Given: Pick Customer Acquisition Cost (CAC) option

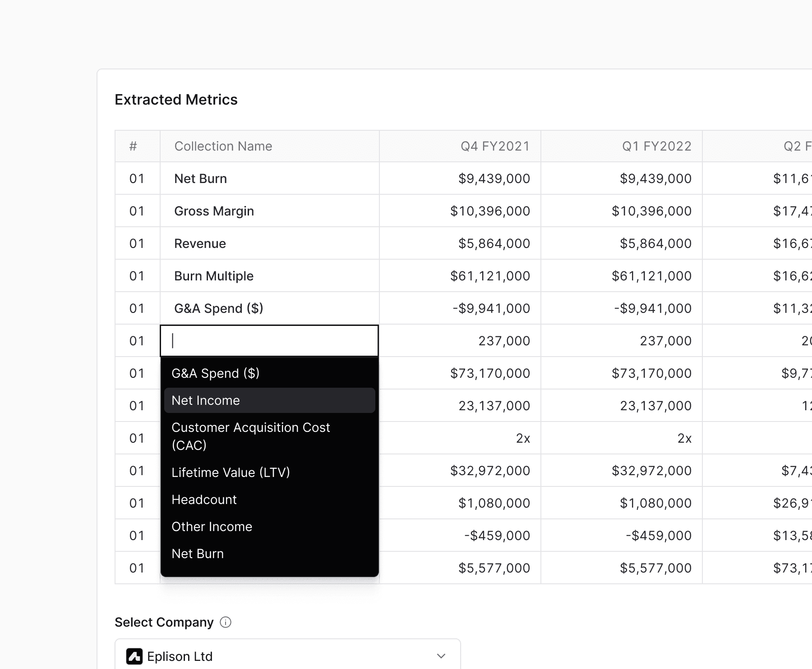Looking at the screenshot, I should tap(270, 436).
